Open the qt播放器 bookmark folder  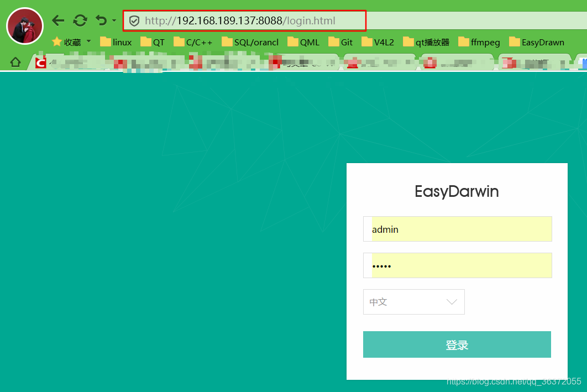tap(426, 42)
